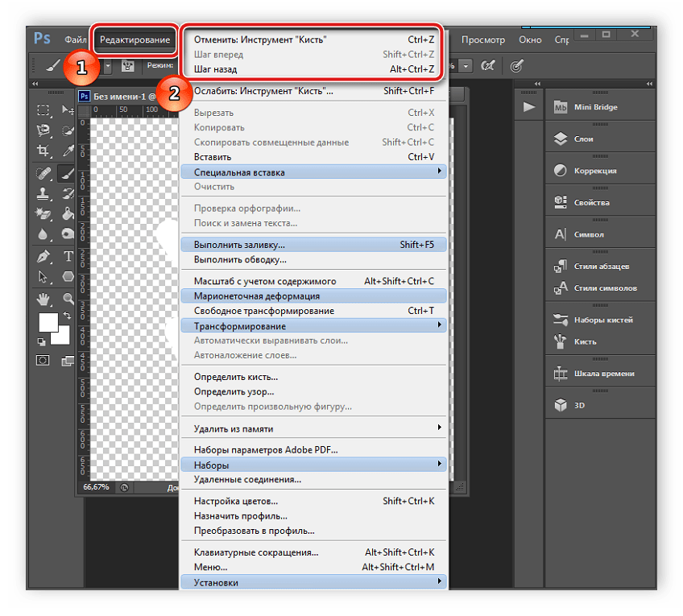Select the Hand tool

tap(43, 299)
